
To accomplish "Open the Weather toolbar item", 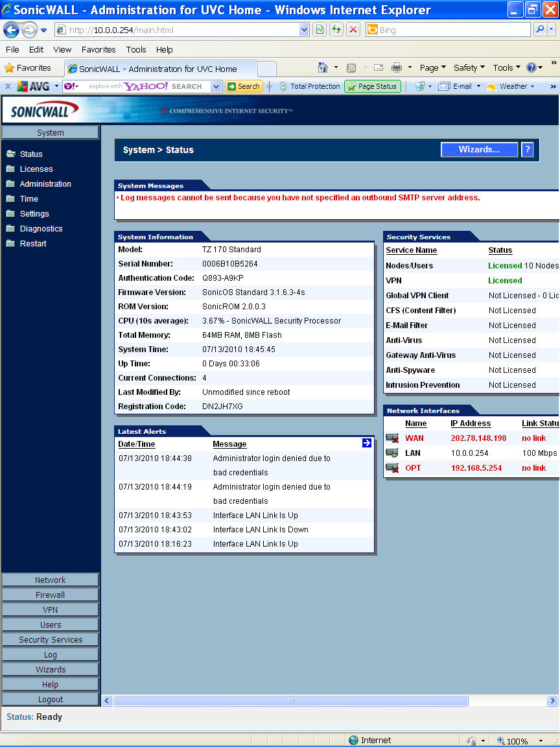I will pos(508,86).
